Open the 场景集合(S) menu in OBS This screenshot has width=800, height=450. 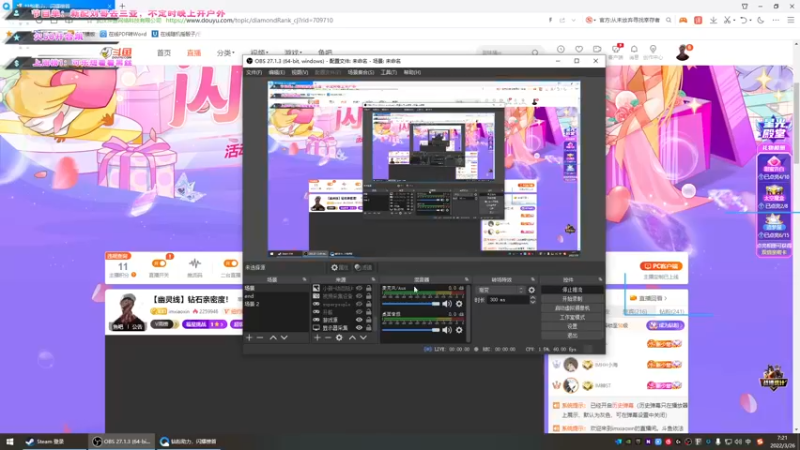click(x=361, y=72)
